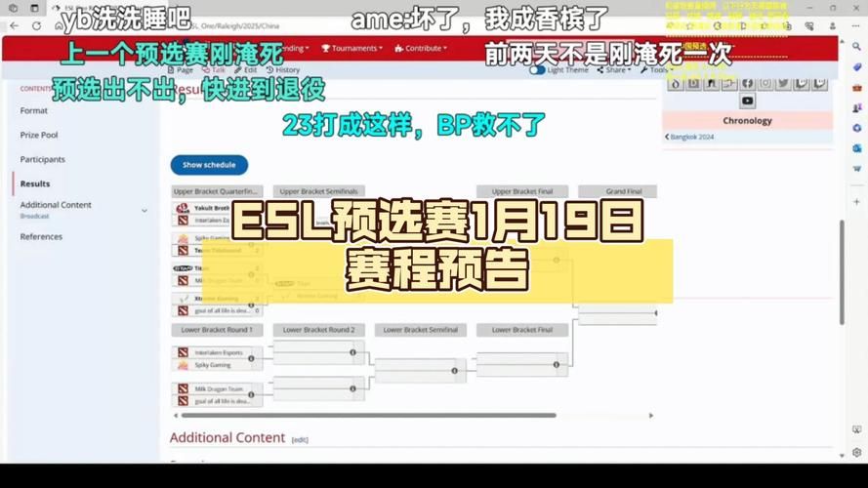Switch to the Page tab

(x=181, y=70)
